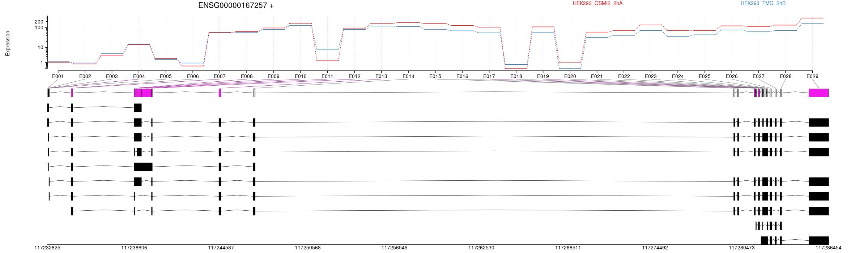Click the blue expression segment above E011
Screen dimensions: 868x253
(x=327, y=49)
